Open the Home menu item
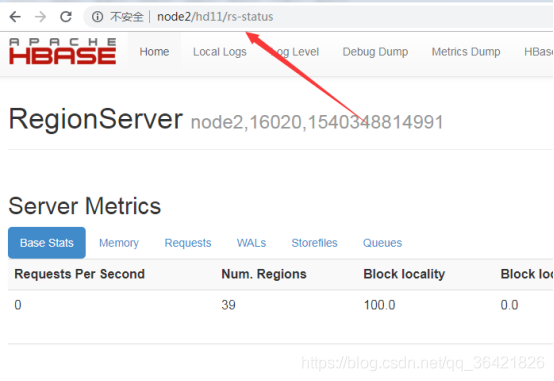Image resolution: width=554 pixels, height=381 pixels. coord(154,52)
